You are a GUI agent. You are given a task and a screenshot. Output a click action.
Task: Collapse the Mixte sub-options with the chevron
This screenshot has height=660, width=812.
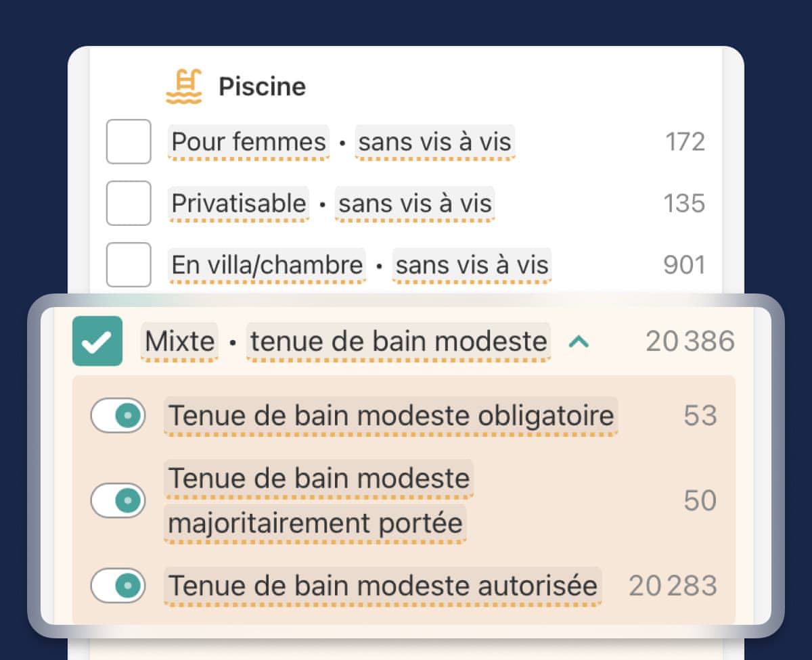point(579,342)
